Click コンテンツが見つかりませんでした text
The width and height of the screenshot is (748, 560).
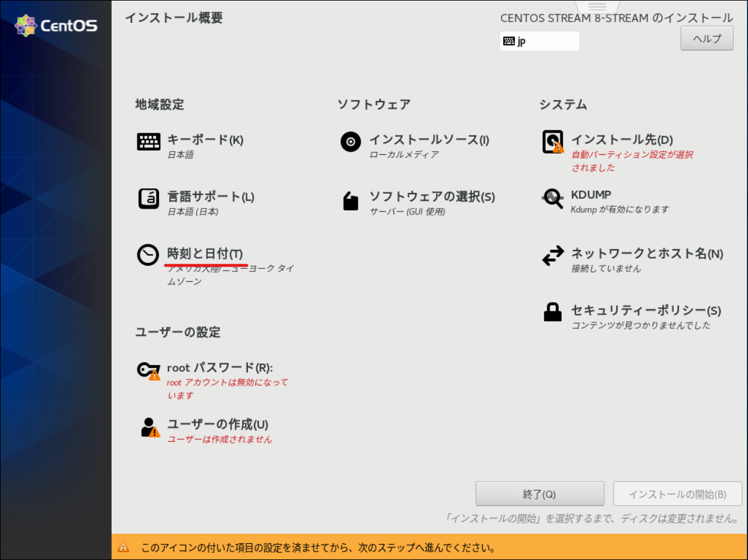click(x=641, y=325)
